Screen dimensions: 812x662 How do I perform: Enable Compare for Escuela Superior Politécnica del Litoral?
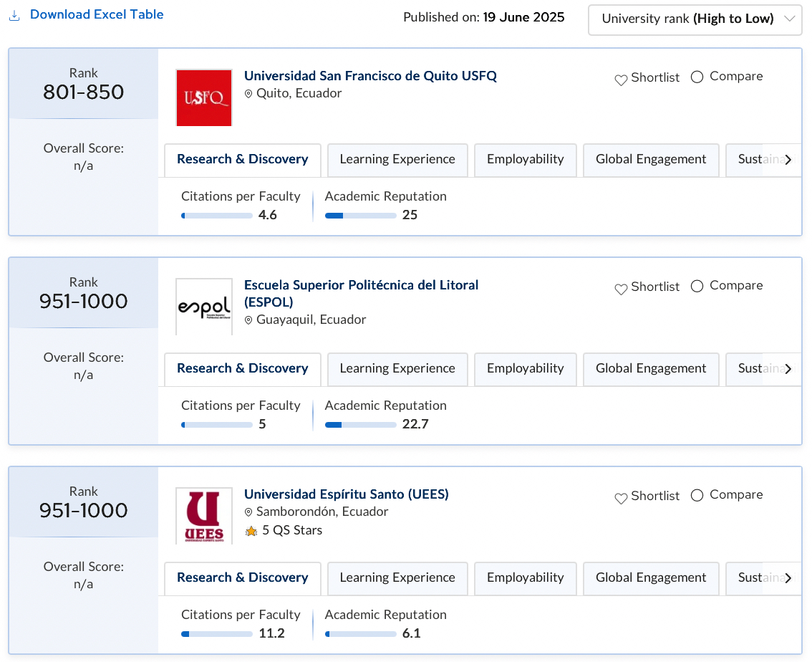[697, 286]
